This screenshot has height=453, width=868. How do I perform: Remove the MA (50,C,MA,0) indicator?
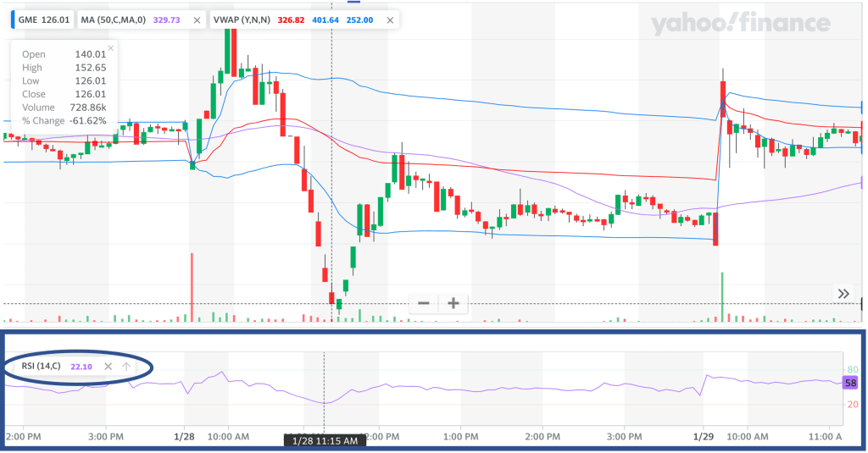point(198,19)
